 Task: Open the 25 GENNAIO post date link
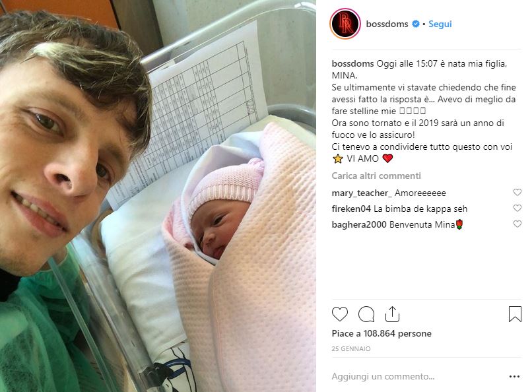[x=351, y=348]
